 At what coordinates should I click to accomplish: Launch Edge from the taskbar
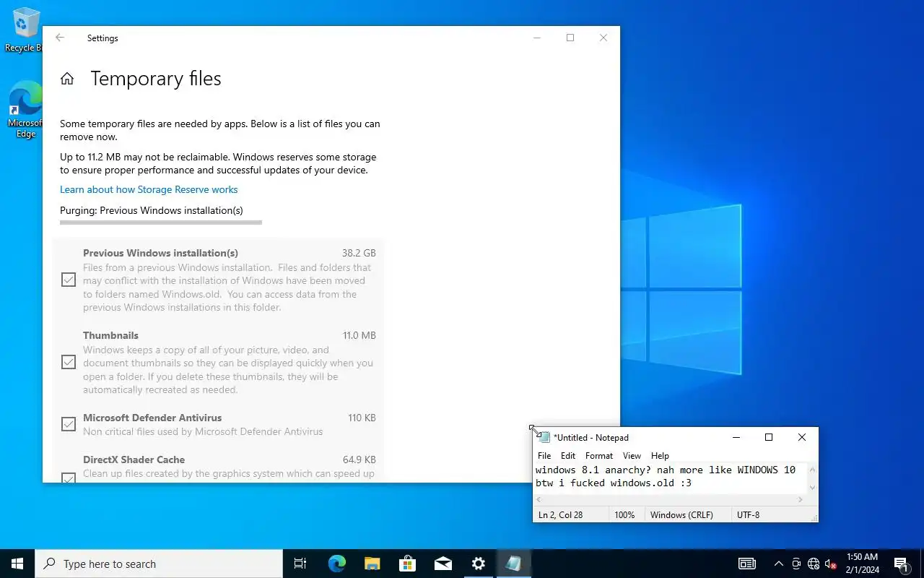pos(336,564)
